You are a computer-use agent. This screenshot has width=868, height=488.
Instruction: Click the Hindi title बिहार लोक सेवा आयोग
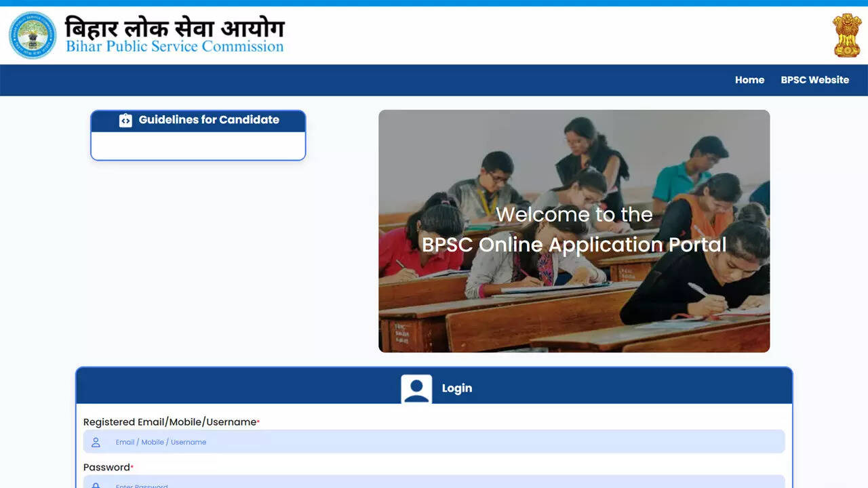click(174, 27)
